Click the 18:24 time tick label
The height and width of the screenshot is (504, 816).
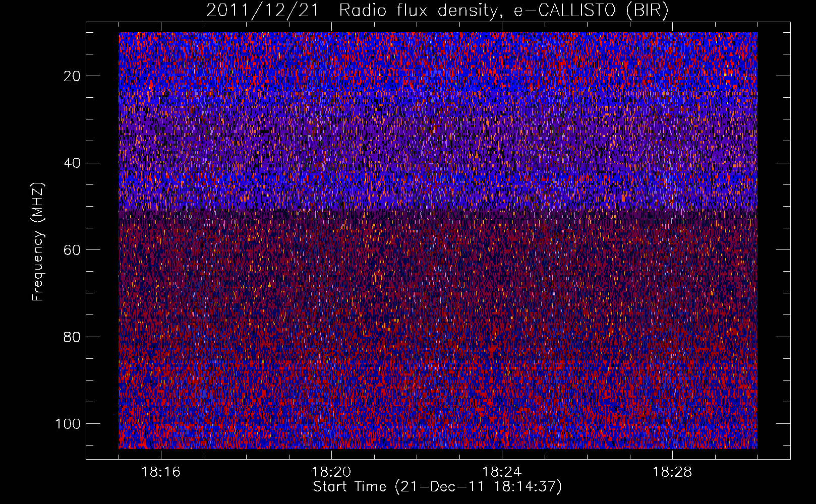tap(502, 472)
